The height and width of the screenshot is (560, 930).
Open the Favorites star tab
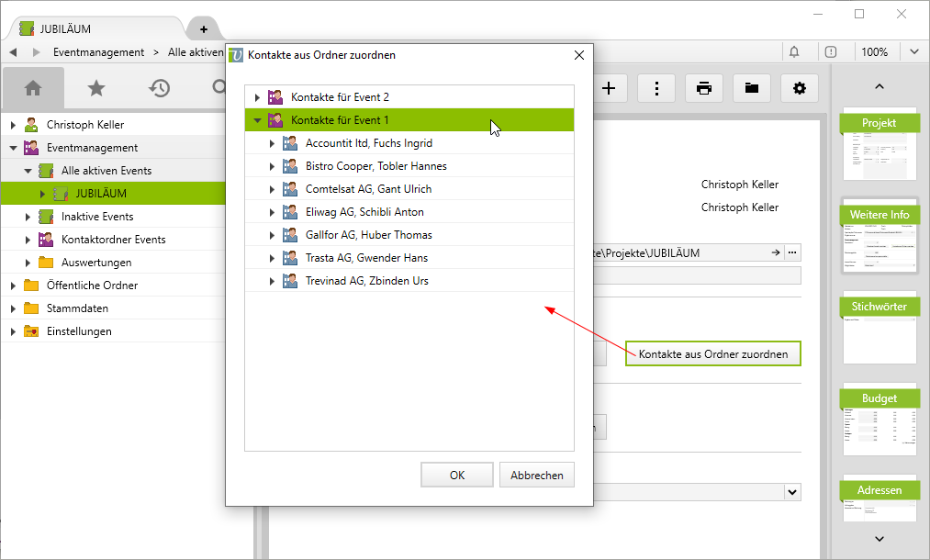[x=96, y=88]
